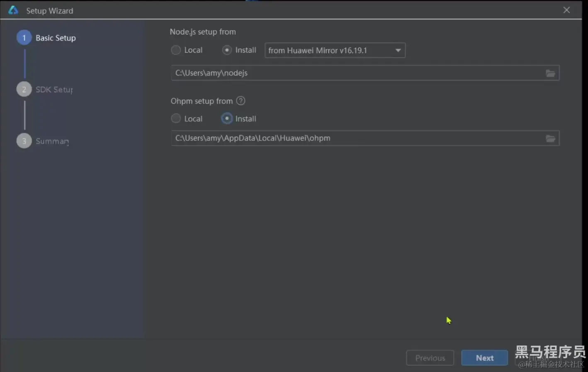This screenshot has width=588, height=372.
Task: Click the "Ohpm setup from" label
Action: coord(202,101)
